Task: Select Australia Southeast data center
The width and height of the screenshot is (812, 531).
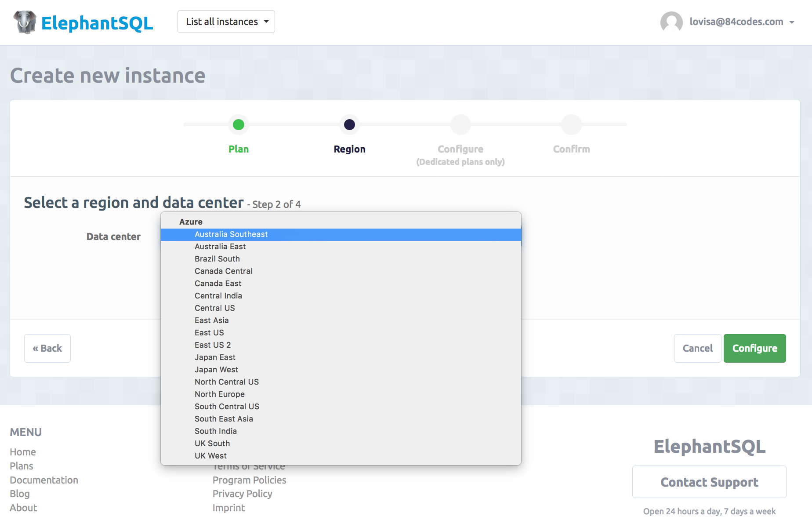Action: click(x=231, y=234)
